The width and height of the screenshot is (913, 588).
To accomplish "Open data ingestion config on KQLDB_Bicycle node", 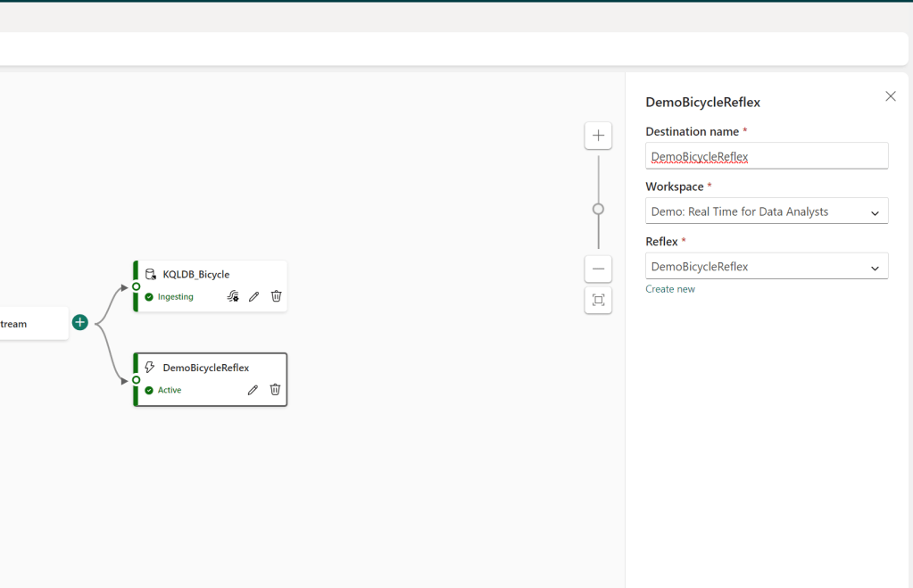I will click(x=233, y=296).
